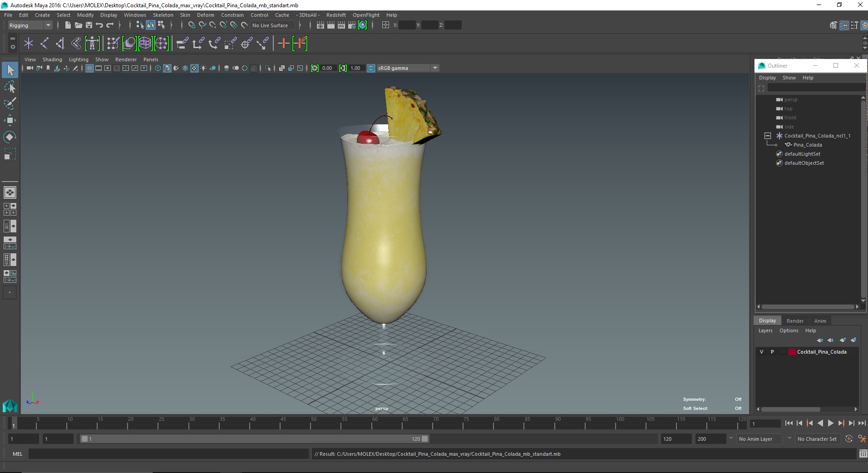Select defaultLightSet in Outliner

[802, 154]
